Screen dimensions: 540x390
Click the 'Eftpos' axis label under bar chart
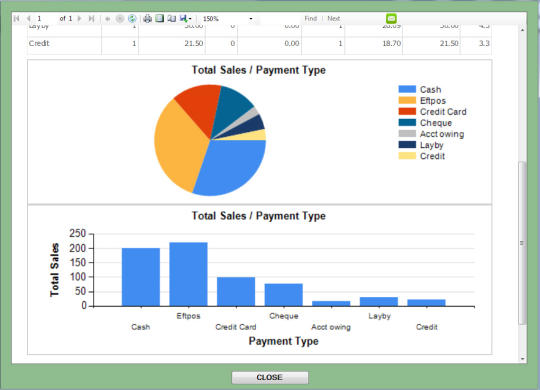pyautogui.click(x=188, y=316)
